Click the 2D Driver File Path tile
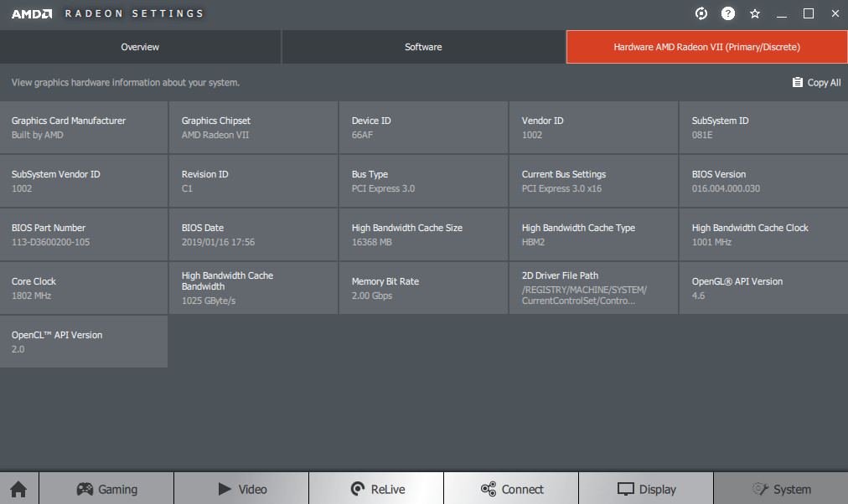 click(593, 288)
